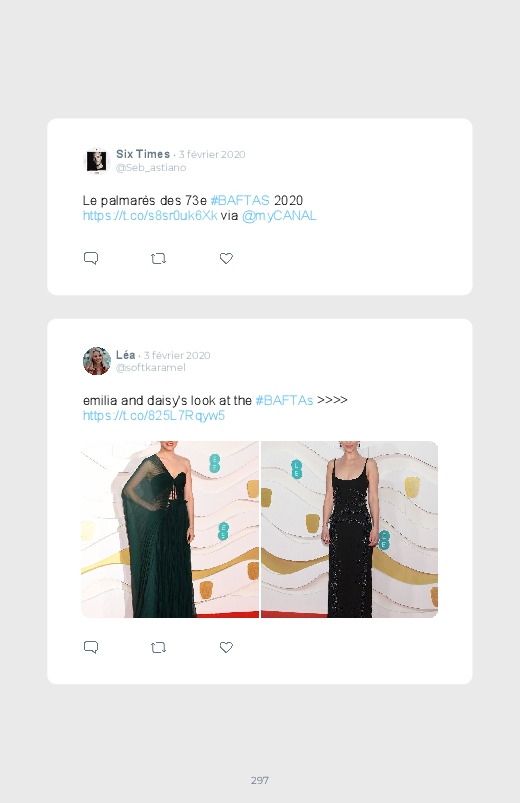Retweet the Six Times BAFTAS tweet
520x803 pixels.
click(x=158, y=259)
